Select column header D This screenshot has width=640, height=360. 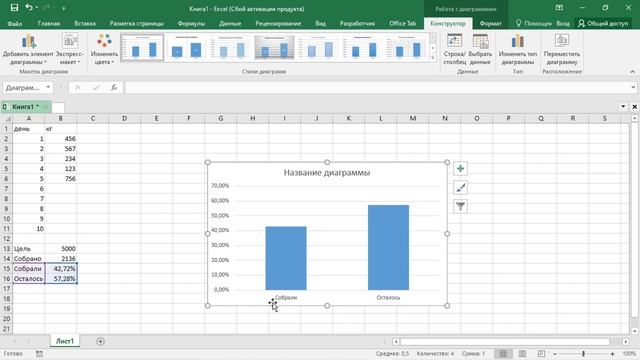click(x=124, y=118)
